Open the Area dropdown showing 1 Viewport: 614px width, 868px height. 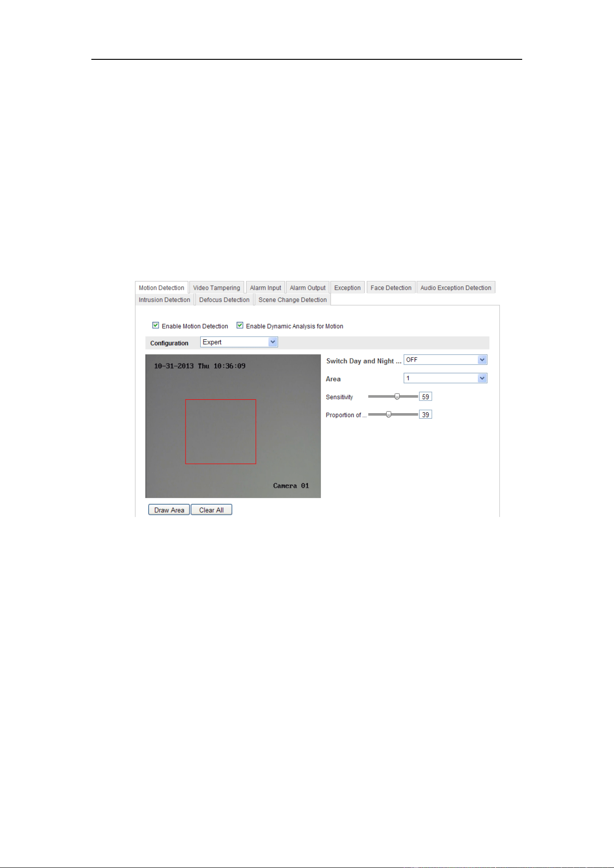coord(445,378)
